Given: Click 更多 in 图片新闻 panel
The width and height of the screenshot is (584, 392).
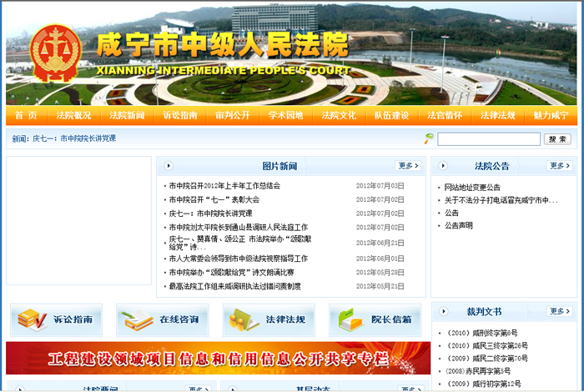Looking at the screenshot, I should coord(408,166).
